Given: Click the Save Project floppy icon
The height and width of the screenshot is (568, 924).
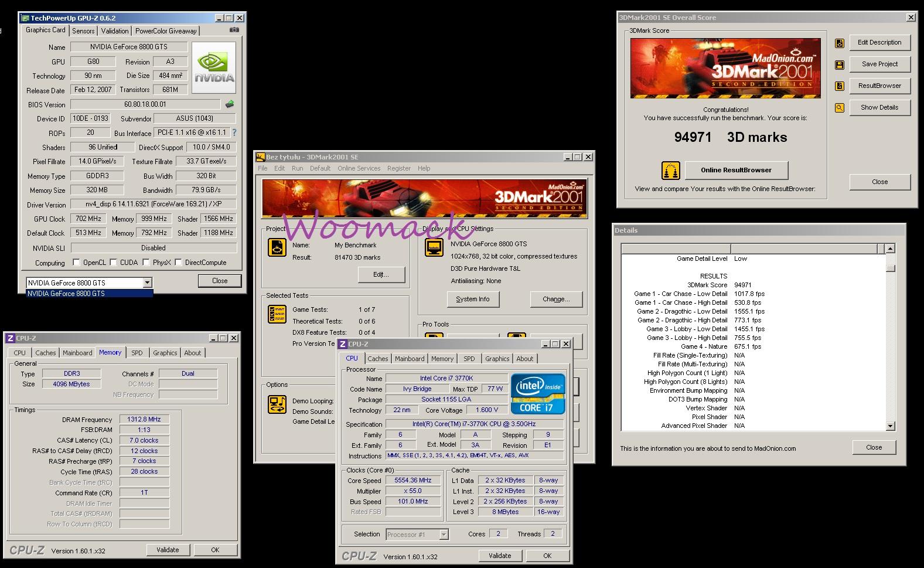Looking at the screenshot, I should pos(840,64).
